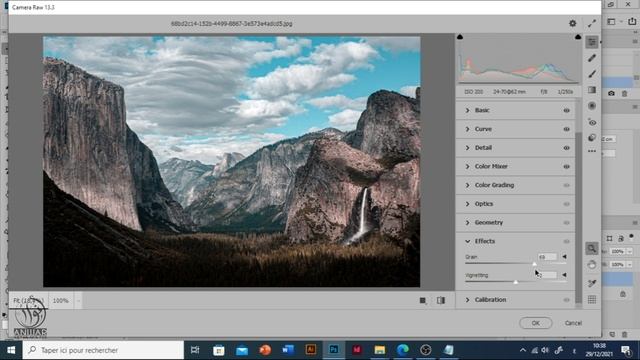The image size is (640, 360).
Task: Click the Vignetting slider handle
Action: coord(516,282)
